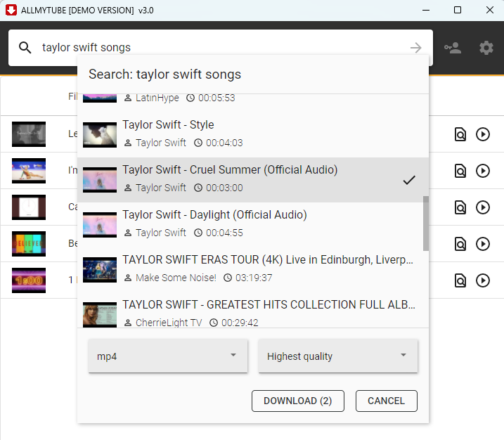Show file location for 1:00 timer row
Image resolution: width=504 pixels, height=440 pixels.
click(x=460, y=280)
